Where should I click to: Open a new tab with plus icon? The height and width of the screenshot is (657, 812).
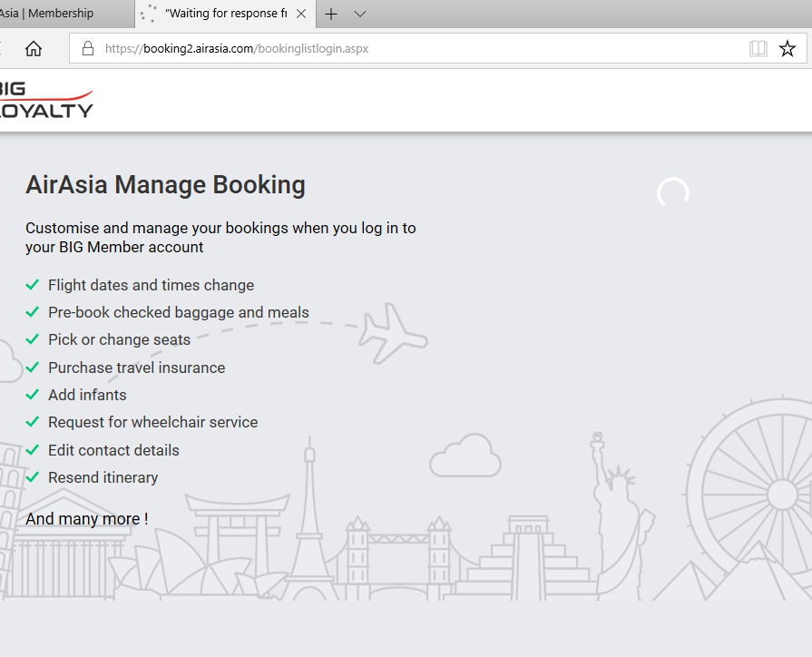pyautogui.click(x=331, y=14)
